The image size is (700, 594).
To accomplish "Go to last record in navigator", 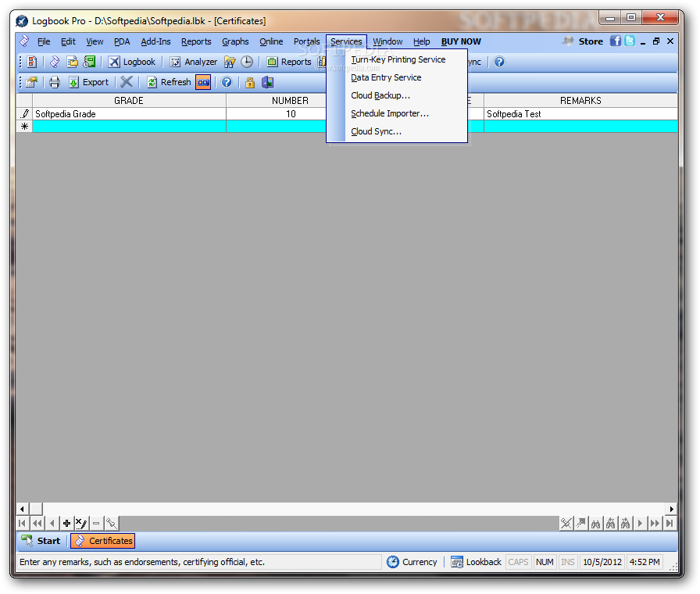I will [x=670, y=523].
